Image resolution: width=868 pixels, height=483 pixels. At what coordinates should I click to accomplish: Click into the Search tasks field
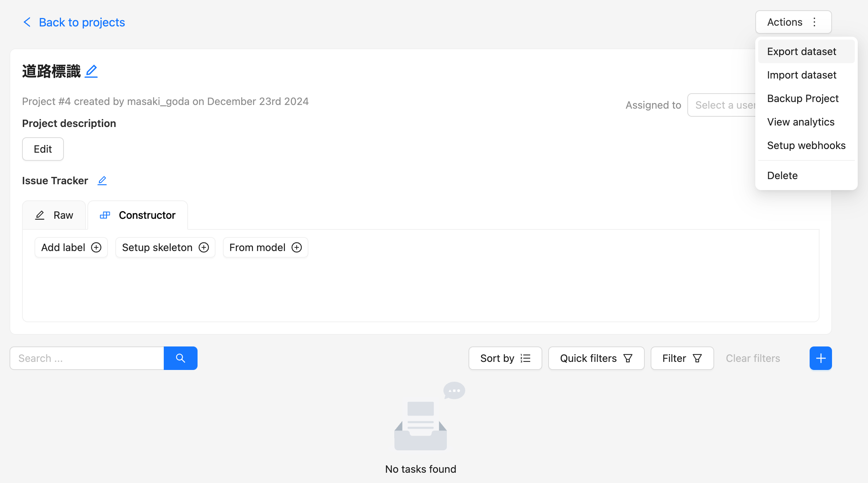87,358
